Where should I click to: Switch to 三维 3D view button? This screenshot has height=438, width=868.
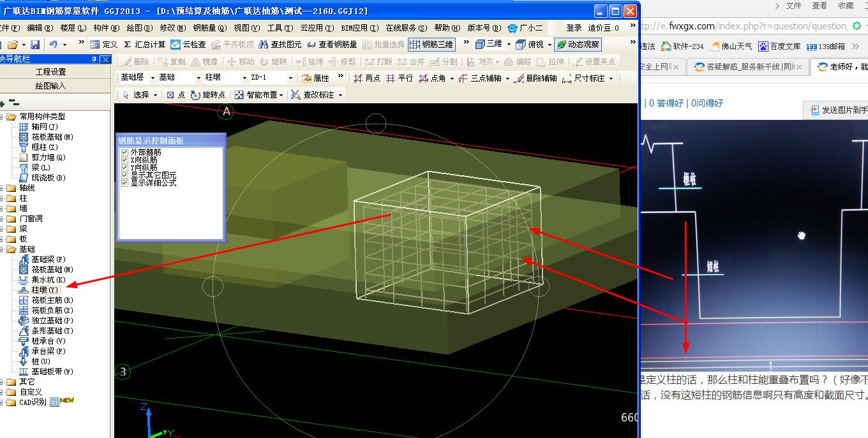pos(488,45)
